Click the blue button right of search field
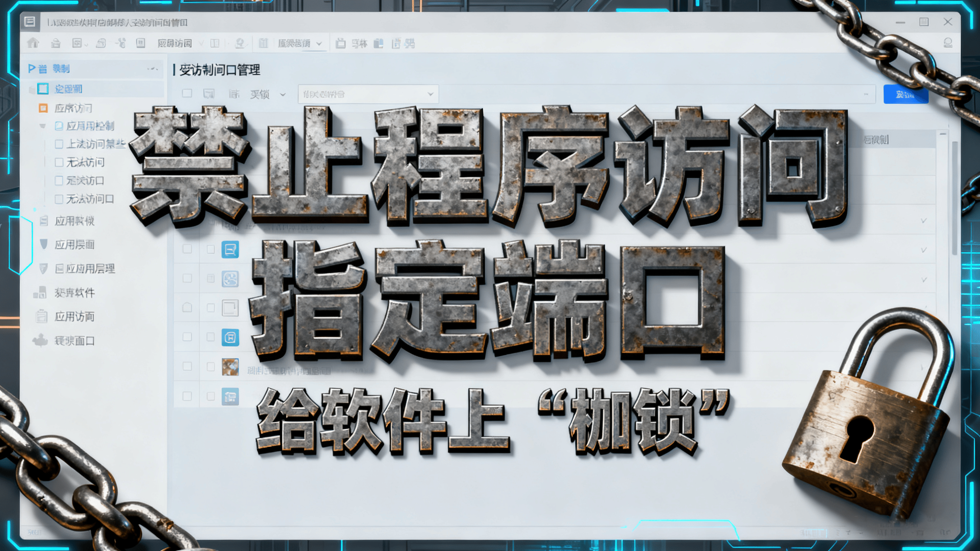The height and width of the screenshot is (551, 980). [905, 94]
